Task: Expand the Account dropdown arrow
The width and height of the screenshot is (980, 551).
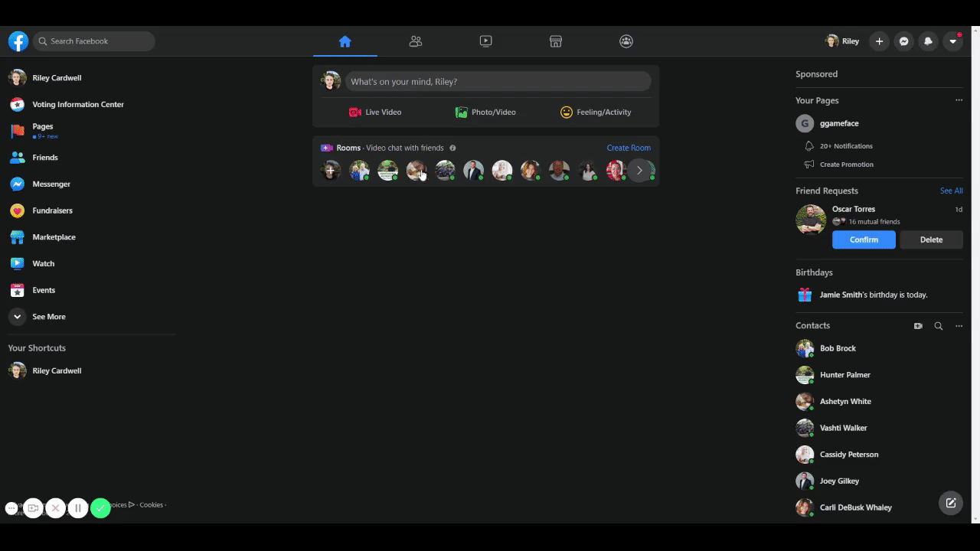Action: [953, 41]
